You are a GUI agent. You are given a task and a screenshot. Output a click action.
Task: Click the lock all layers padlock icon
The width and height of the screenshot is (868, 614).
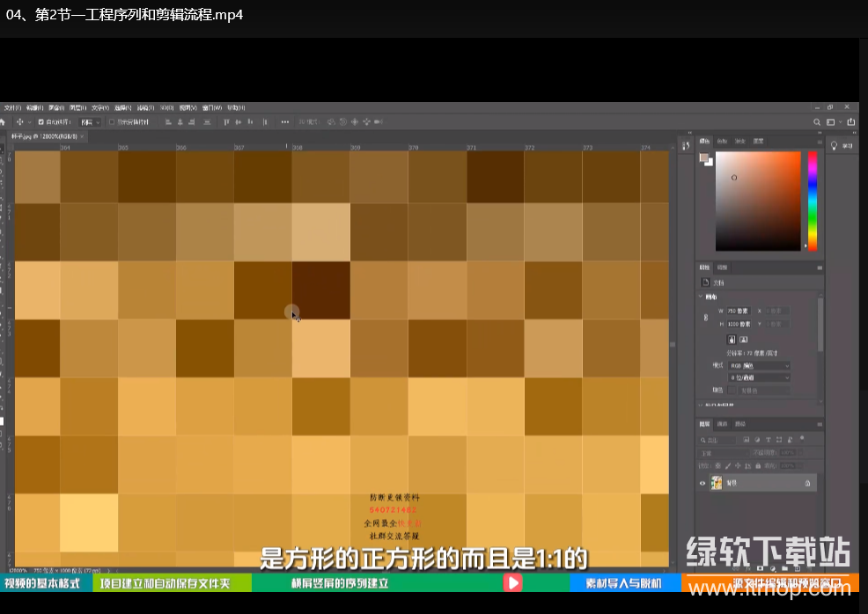tap(759, 465)
